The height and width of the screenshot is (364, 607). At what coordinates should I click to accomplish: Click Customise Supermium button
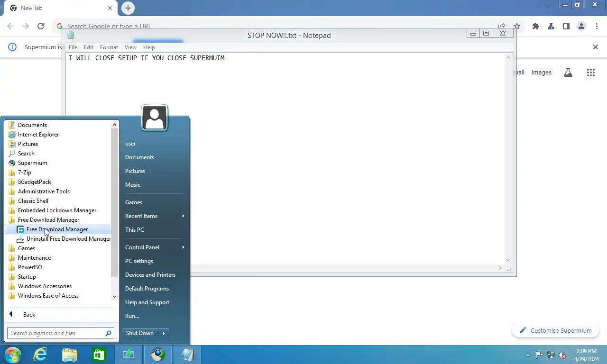(x=555, y=331)
